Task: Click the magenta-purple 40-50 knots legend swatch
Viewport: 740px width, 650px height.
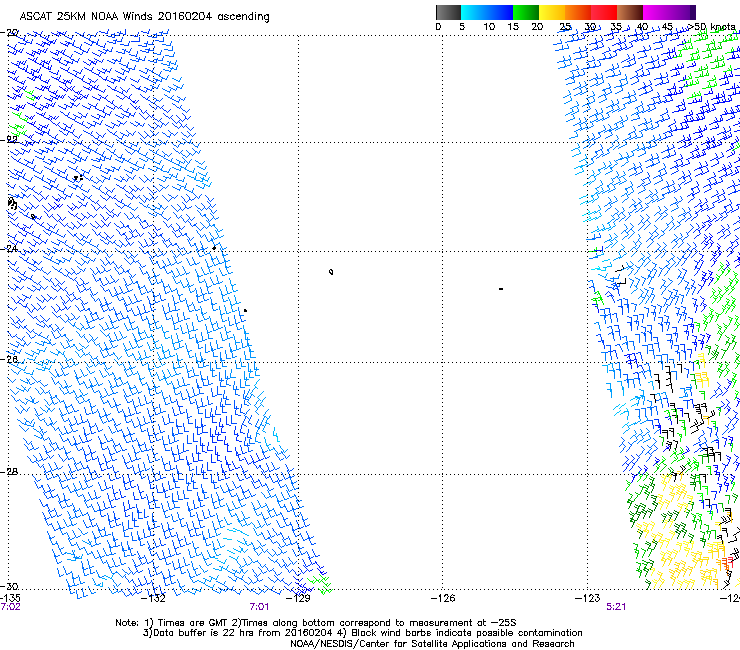Action: 669,12
